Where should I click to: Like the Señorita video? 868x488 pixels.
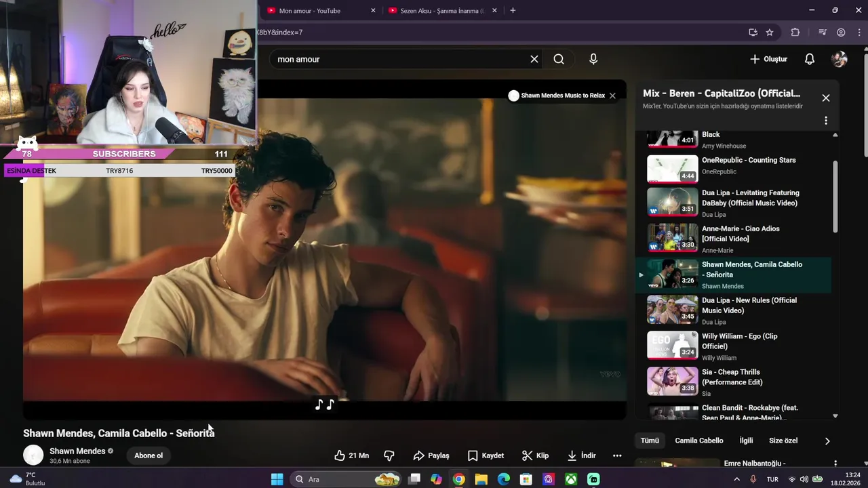tap(351, 455)
